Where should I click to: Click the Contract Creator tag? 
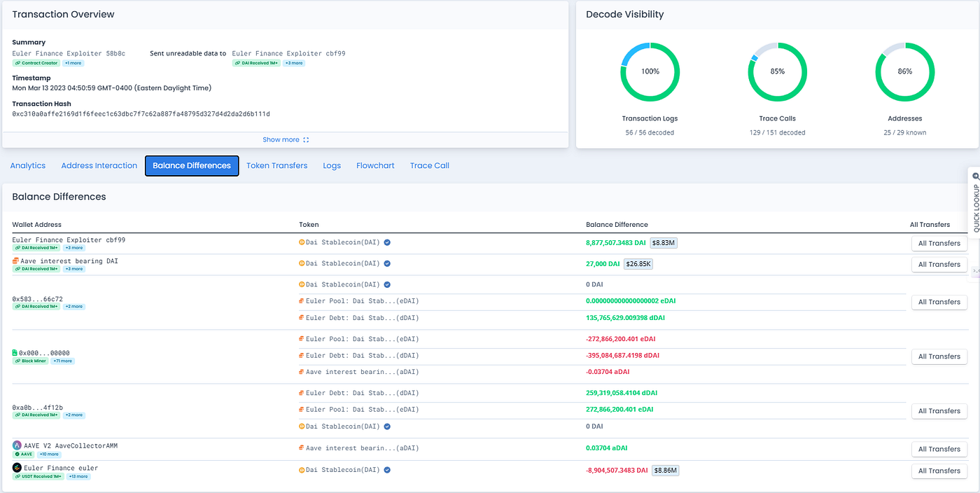pyautogui.click(x=36, y=63)
